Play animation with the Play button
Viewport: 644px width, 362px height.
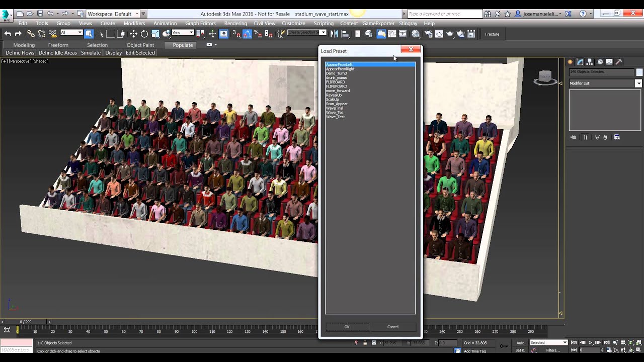[x=590, y=343]
